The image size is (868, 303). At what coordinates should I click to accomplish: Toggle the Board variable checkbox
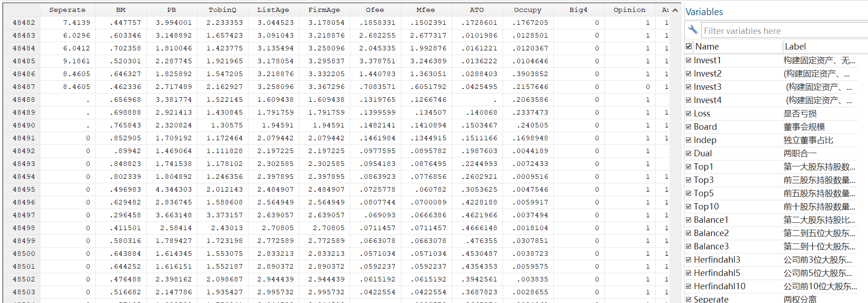[689, 127]
